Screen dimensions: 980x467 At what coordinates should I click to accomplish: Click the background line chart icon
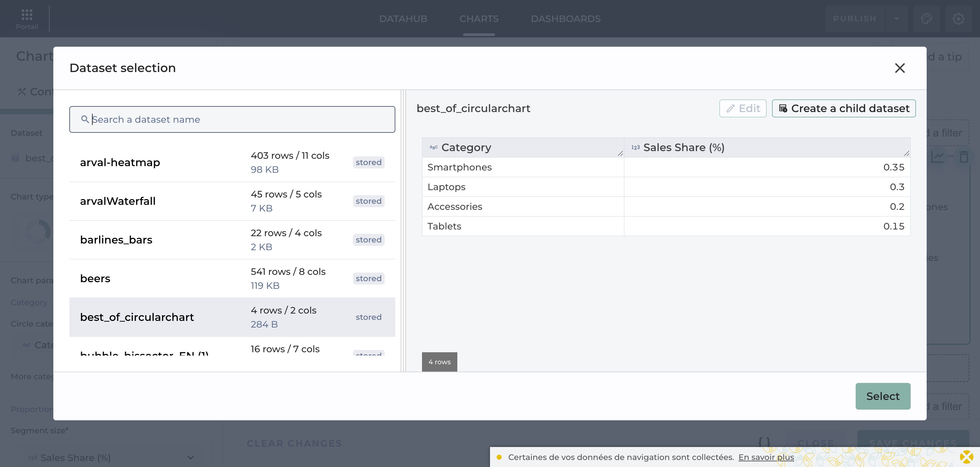point(937,156)
